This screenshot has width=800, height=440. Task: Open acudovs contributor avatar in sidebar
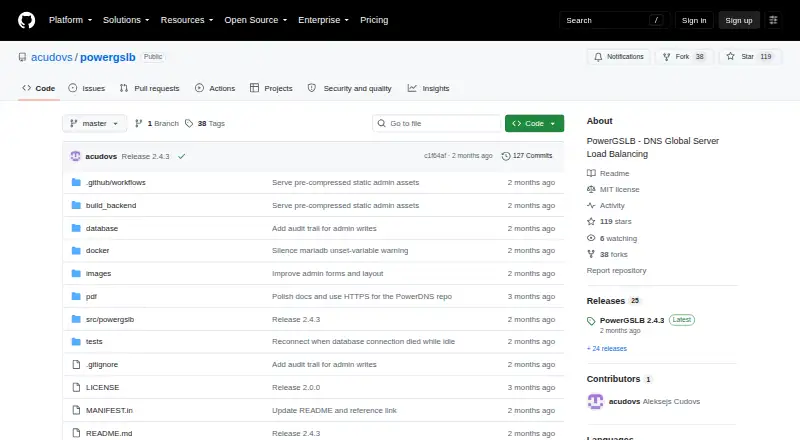coord(595,402)
